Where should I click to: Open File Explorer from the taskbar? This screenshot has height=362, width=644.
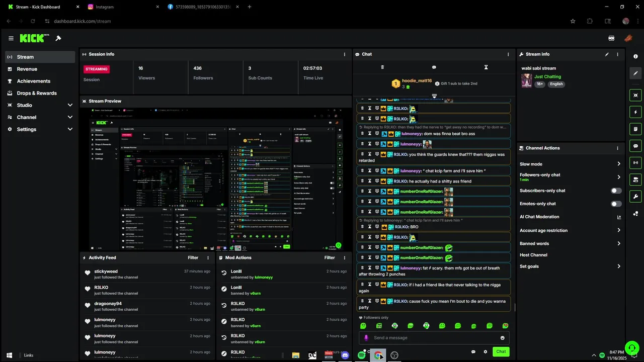coord(296,355)
